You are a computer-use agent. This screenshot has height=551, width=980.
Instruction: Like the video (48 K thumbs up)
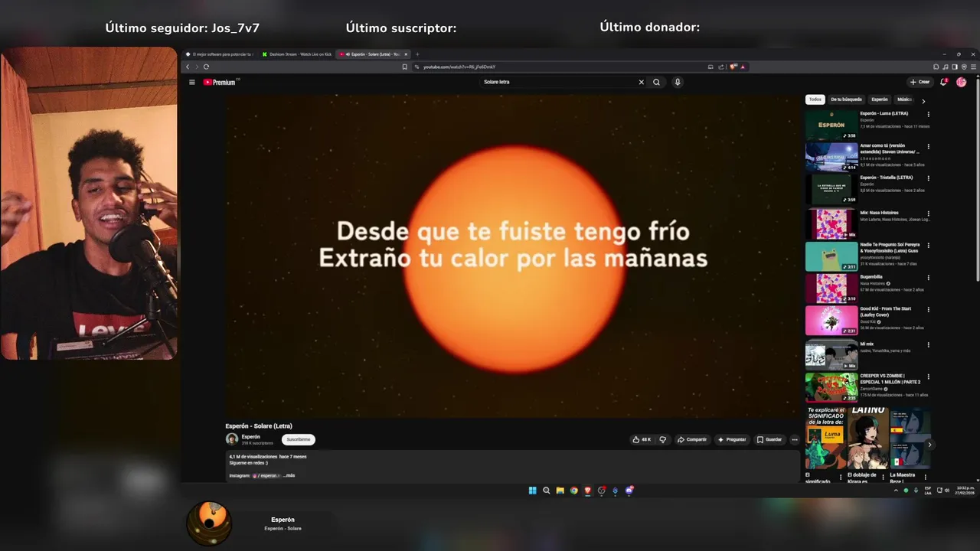click(x=642, y=439)
